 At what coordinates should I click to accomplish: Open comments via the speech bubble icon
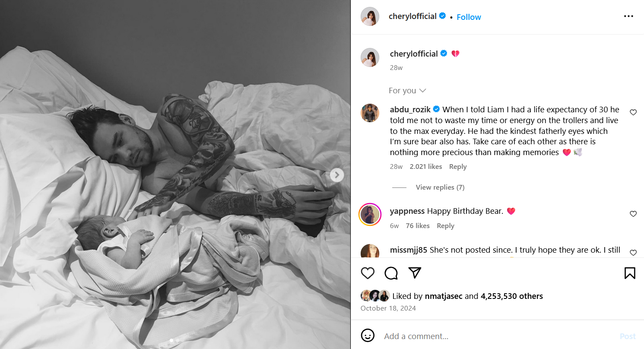(391, 273)
